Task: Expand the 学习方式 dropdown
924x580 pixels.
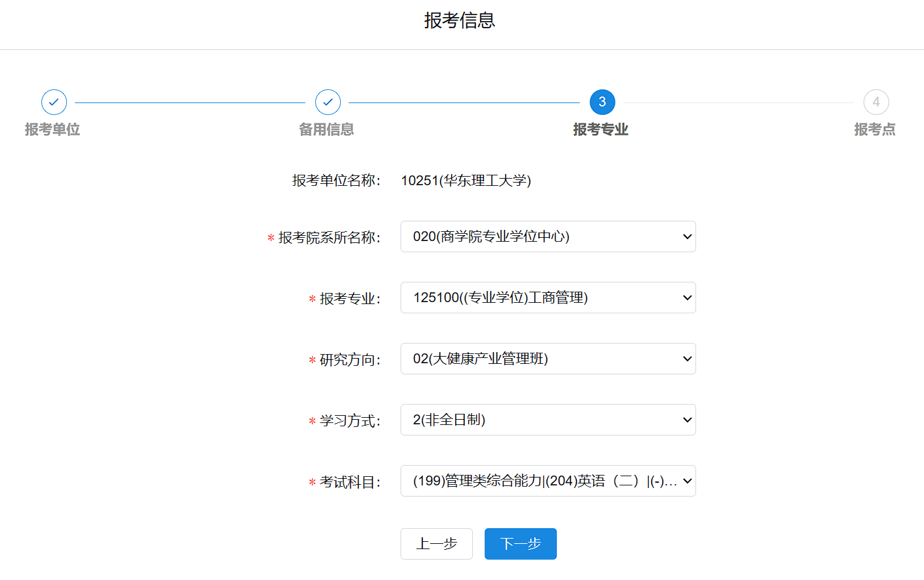Action: [548, 420]
